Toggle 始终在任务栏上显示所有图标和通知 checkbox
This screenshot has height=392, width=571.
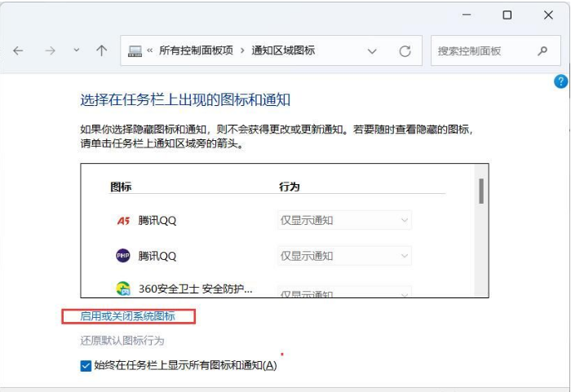(x=86, y=366)
